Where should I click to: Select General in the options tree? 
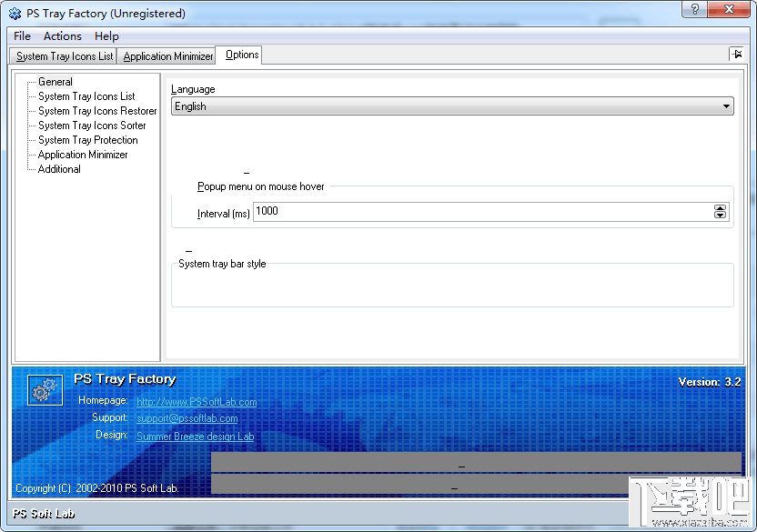pyautogui.click(x=56, y=82)
